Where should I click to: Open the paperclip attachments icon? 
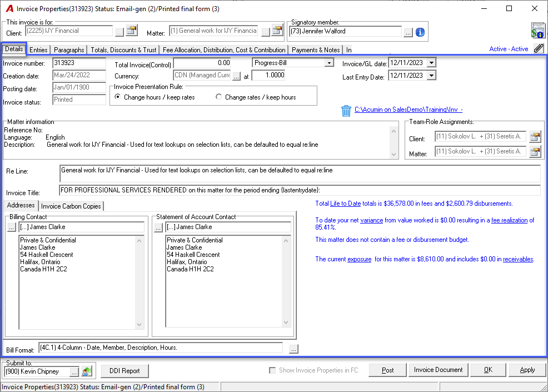(539, 48)
